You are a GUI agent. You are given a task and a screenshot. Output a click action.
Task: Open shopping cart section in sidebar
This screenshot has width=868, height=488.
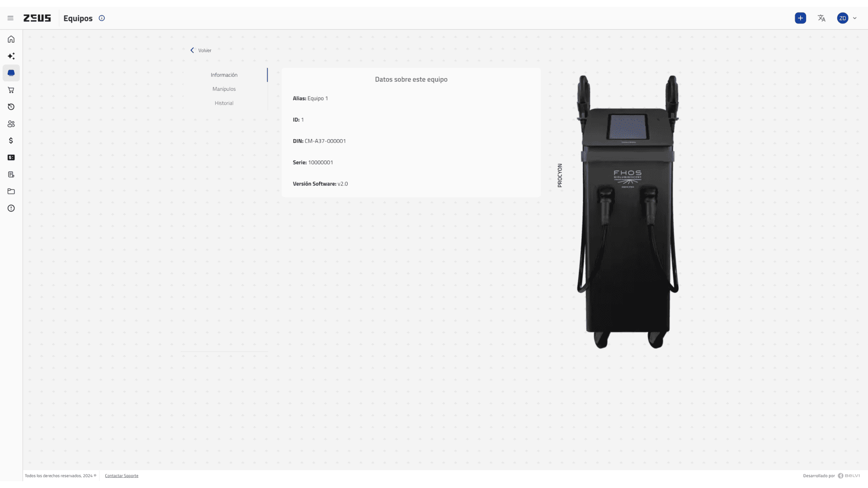(11, 90)
